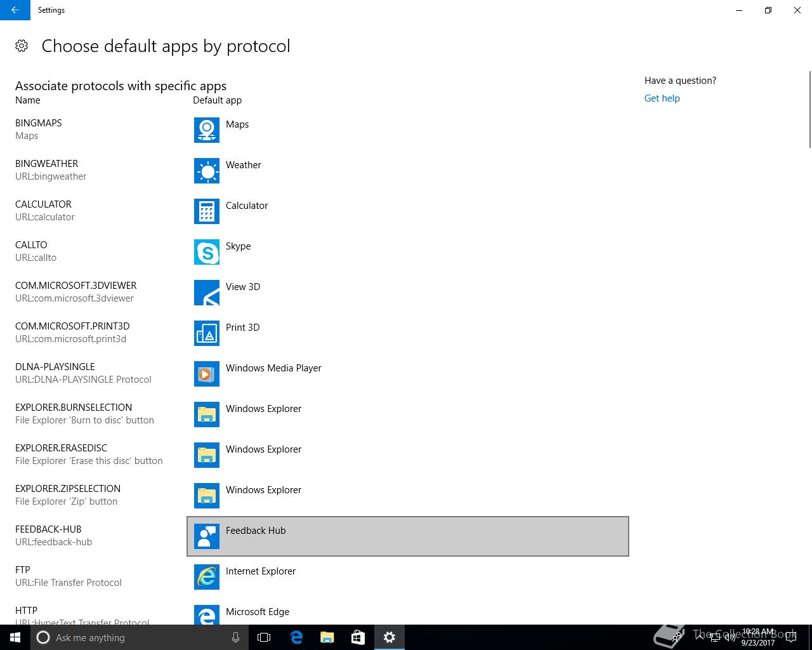Go back with the Settings back arrow
812x650 pixels.
(x=15, y=10)
